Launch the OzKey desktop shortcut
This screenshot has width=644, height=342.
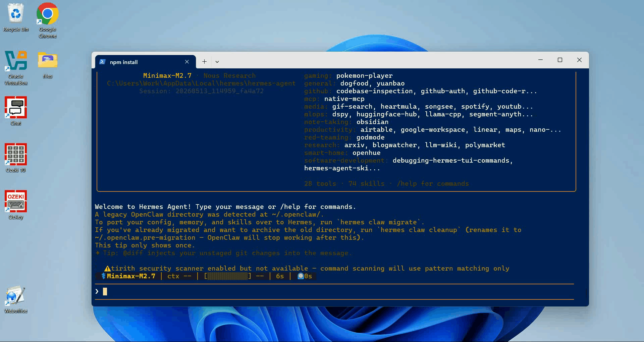[x=16, y=205]
